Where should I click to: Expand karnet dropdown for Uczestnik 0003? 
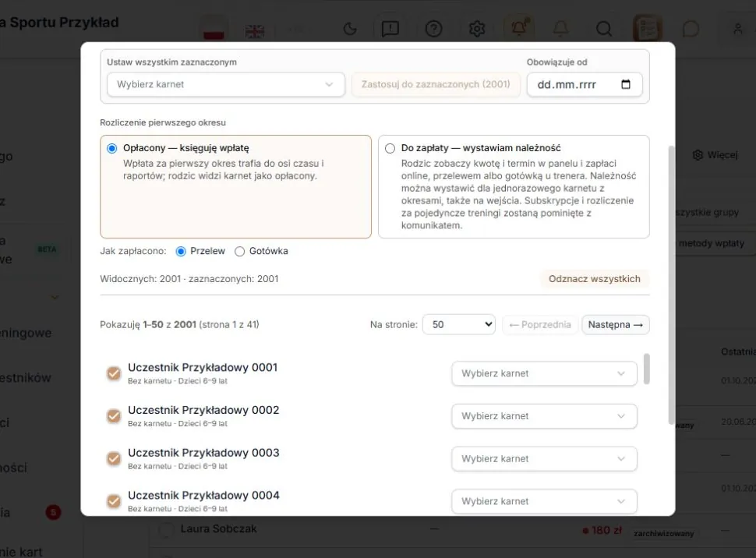tap(544, 459)
